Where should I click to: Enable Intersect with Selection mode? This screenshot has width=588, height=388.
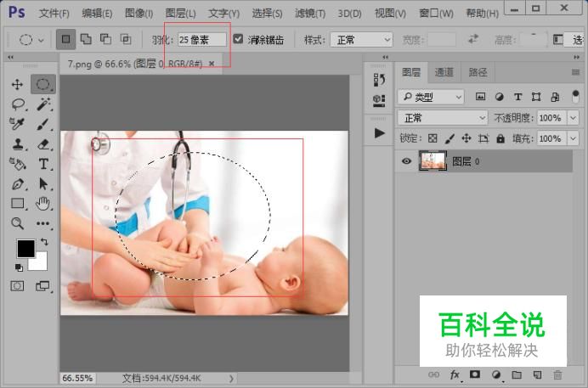(x=126, y=39)
